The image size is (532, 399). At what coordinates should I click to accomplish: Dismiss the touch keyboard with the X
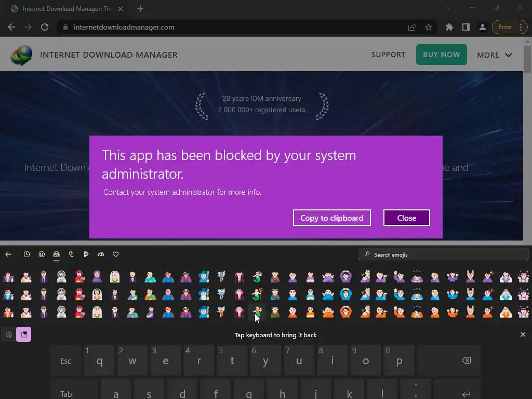pyautogui.click(x=523, y=335)
